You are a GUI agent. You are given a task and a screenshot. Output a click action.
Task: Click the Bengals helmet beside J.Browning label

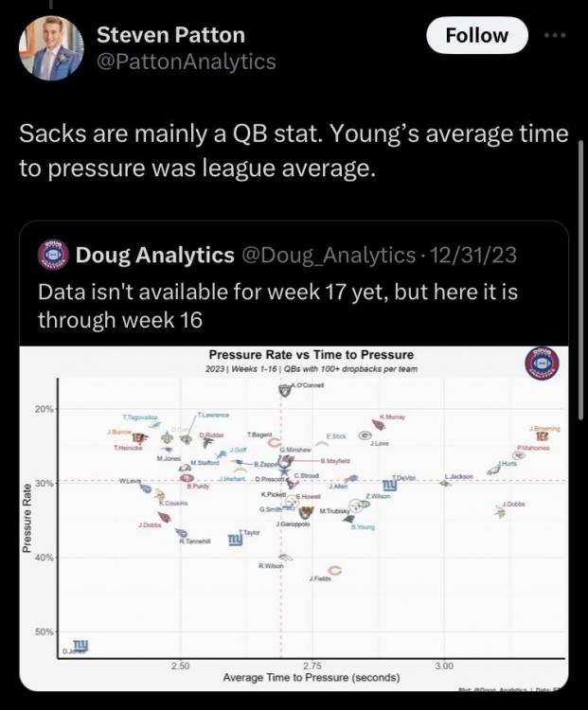click(543, 436)
